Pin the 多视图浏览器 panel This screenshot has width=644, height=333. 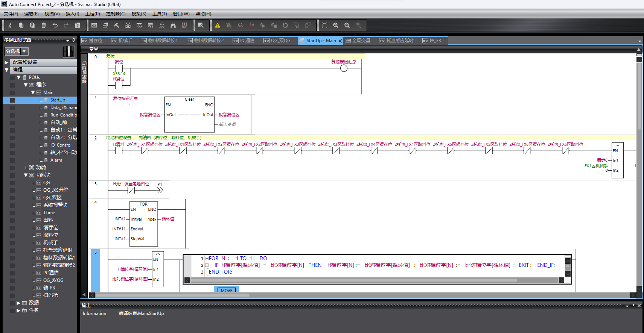pyautogui.click(x=73, y=40)
